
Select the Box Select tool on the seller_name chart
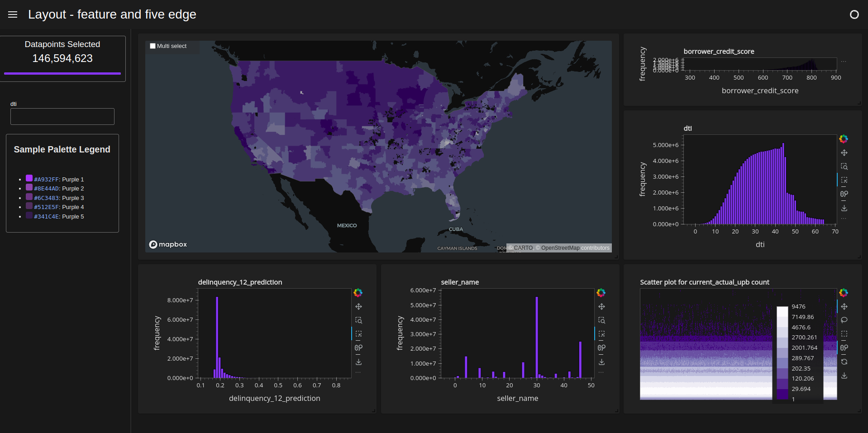click(601, 334)
